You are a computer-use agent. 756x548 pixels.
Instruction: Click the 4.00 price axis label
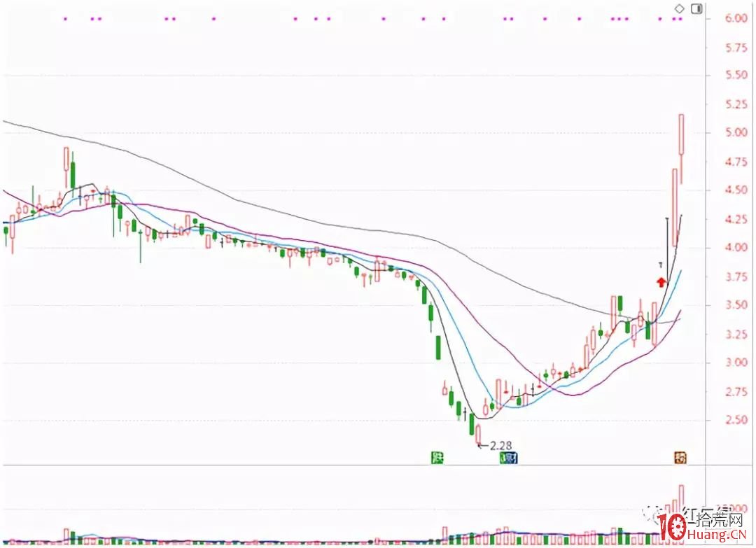click(x=736, y=248)
